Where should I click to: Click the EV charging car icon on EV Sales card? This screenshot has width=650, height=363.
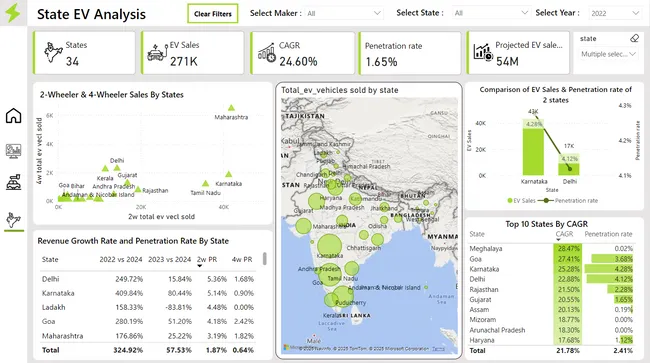click(157, 53)
